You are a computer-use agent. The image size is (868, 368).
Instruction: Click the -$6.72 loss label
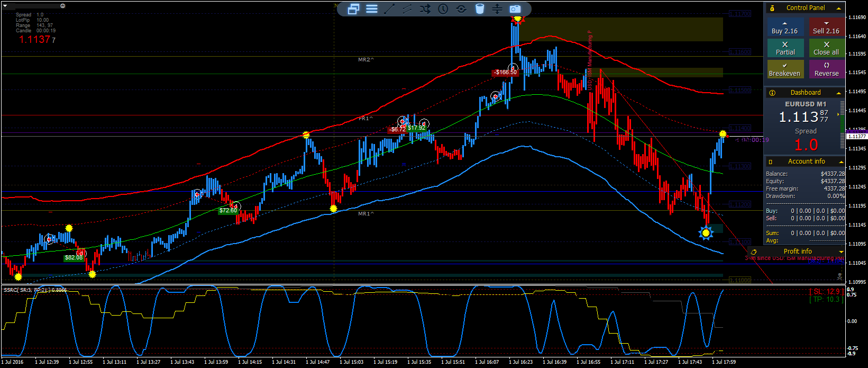[397, 129]
